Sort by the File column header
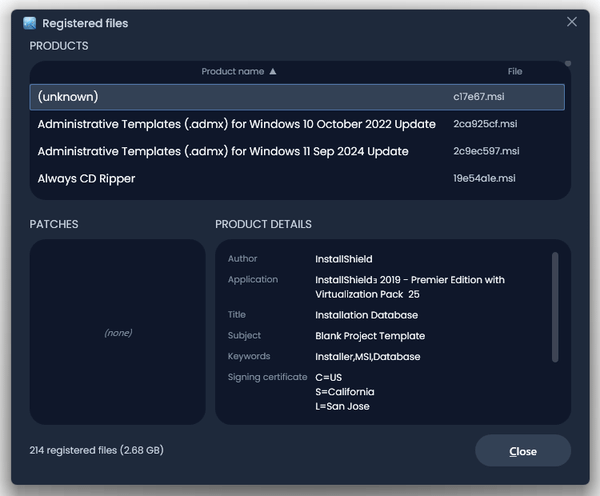600x496 pixels. (x=515, y=72)
